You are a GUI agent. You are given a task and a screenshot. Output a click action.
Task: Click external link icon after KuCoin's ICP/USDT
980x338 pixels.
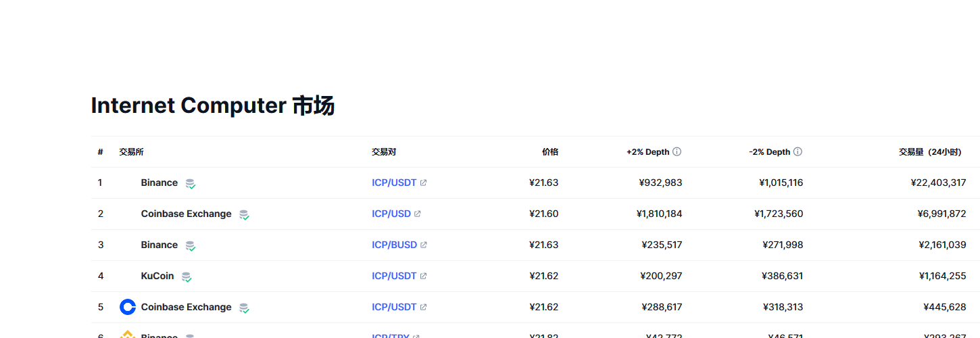tap(423, 276)
